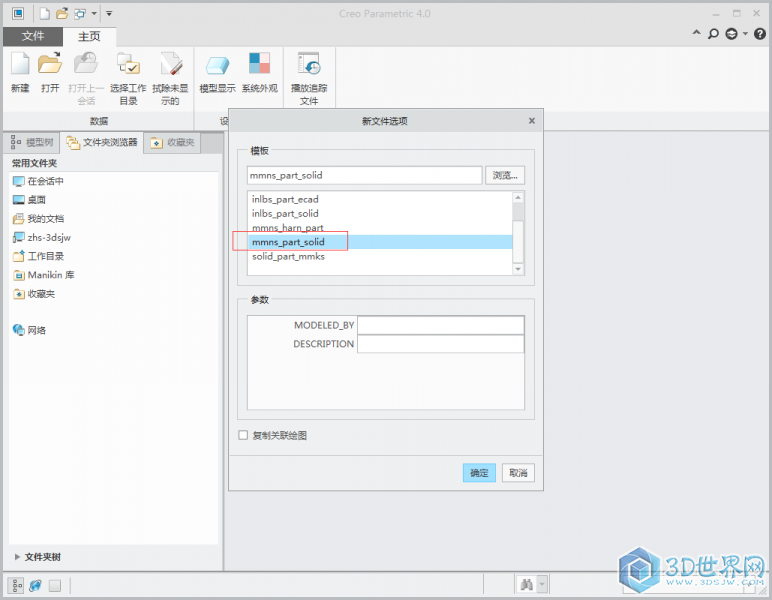
Task: Open dropdown next to learning connector icon
Action: (745, 33)
